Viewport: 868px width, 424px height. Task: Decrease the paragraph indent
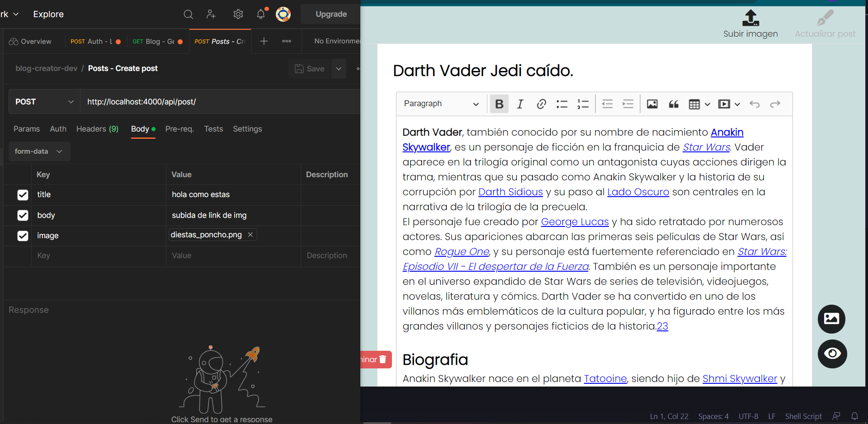pos(607,104)
